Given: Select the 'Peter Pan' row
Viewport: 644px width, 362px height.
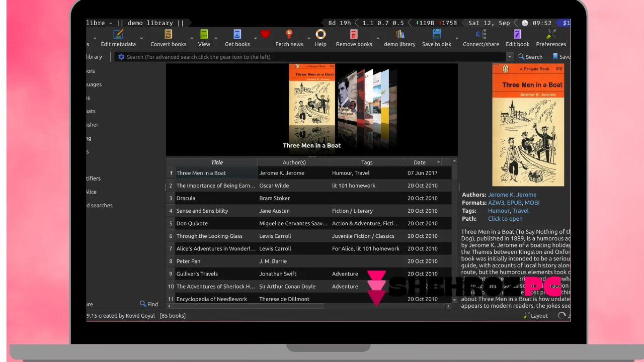Looking at the screenshot, I should coord(309,261).
